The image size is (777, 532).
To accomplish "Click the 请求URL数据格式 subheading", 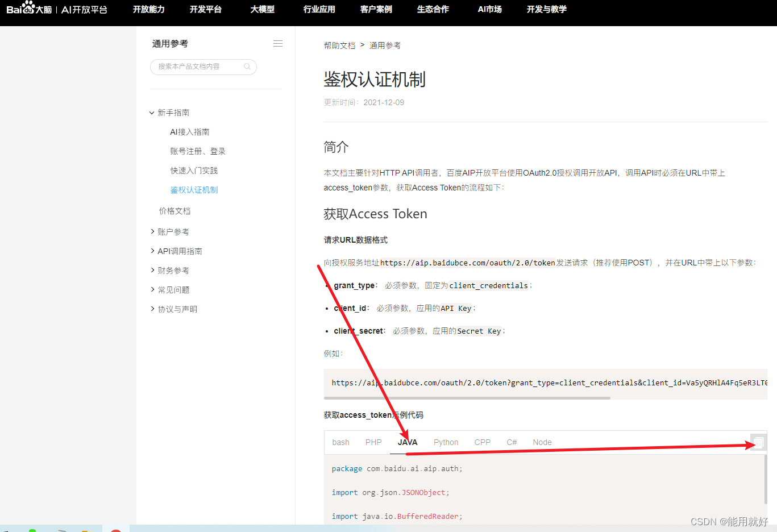I will pyautogui.click(x=356, y=240).
